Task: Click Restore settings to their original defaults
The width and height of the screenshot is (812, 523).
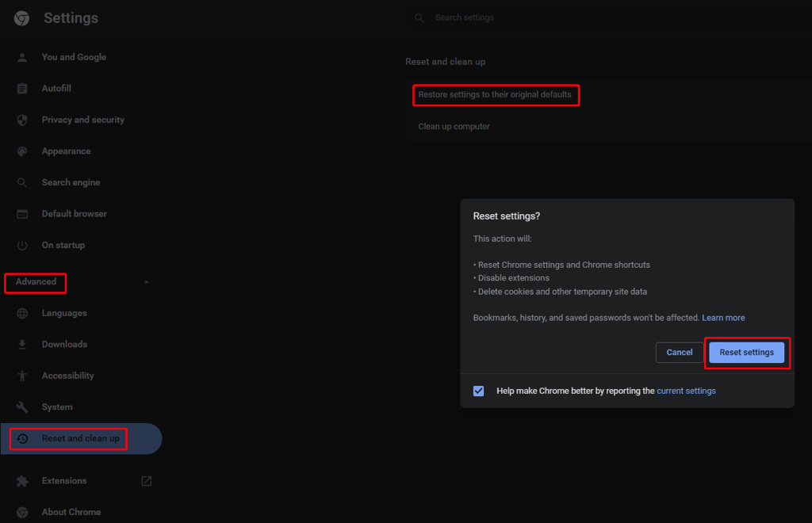Action: coord(495,94)
